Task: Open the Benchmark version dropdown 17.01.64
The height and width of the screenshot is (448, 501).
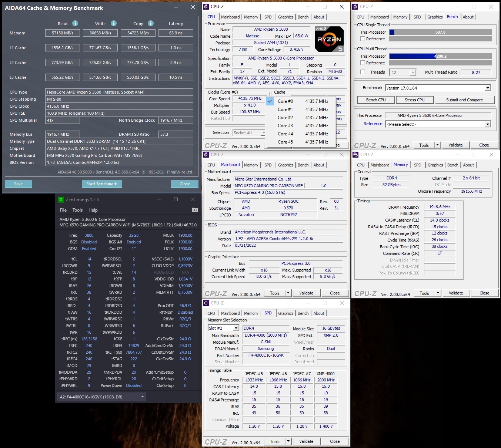Action: coord(488,88)
